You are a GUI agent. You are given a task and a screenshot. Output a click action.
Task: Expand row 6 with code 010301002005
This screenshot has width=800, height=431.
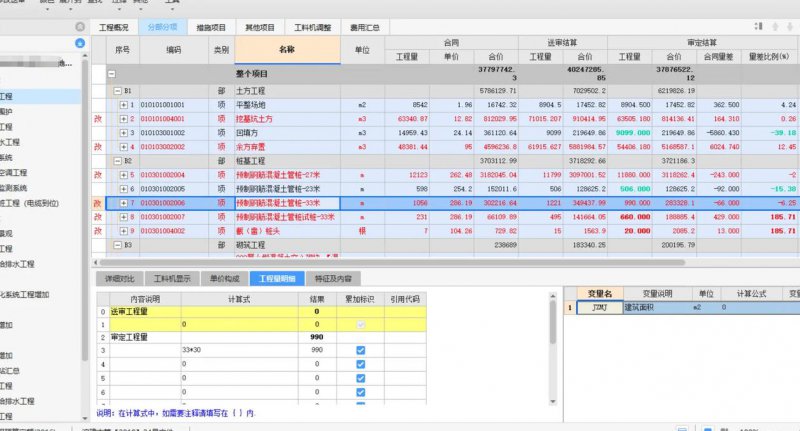[x=123, y=189]
